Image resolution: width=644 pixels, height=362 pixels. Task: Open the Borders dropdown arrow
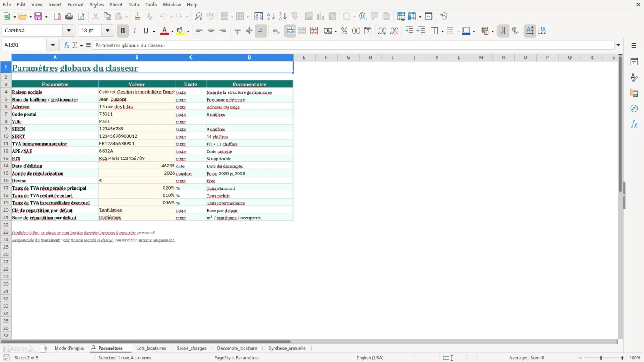tap(442, 31)
